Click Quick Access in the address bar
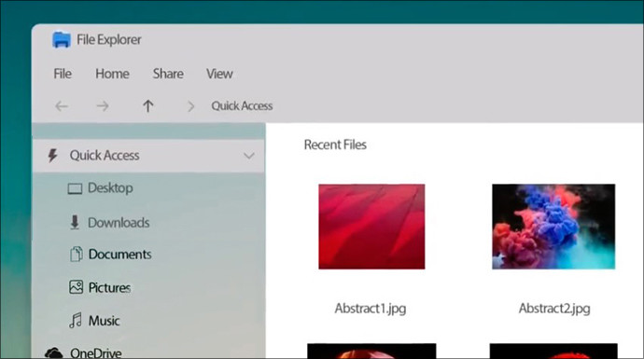644x359 pixels. [x=242, y=106]
